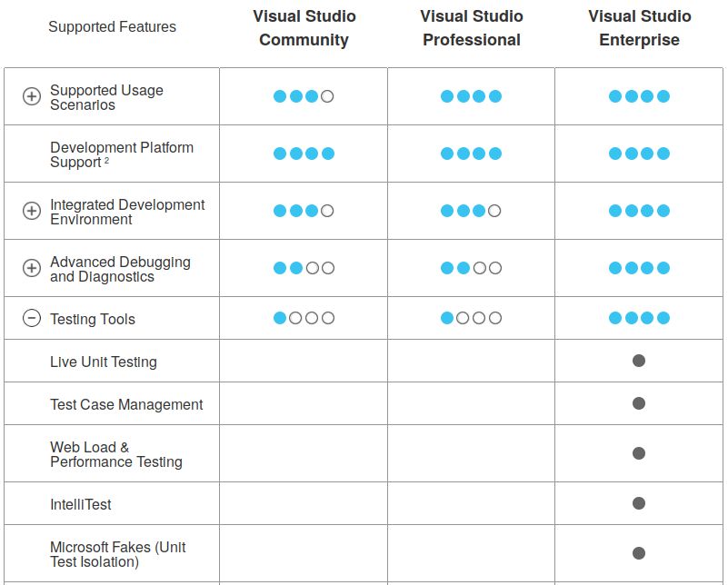
Task: Click Enterprise gray dot for IntelliTest
Action: point(639,503)
